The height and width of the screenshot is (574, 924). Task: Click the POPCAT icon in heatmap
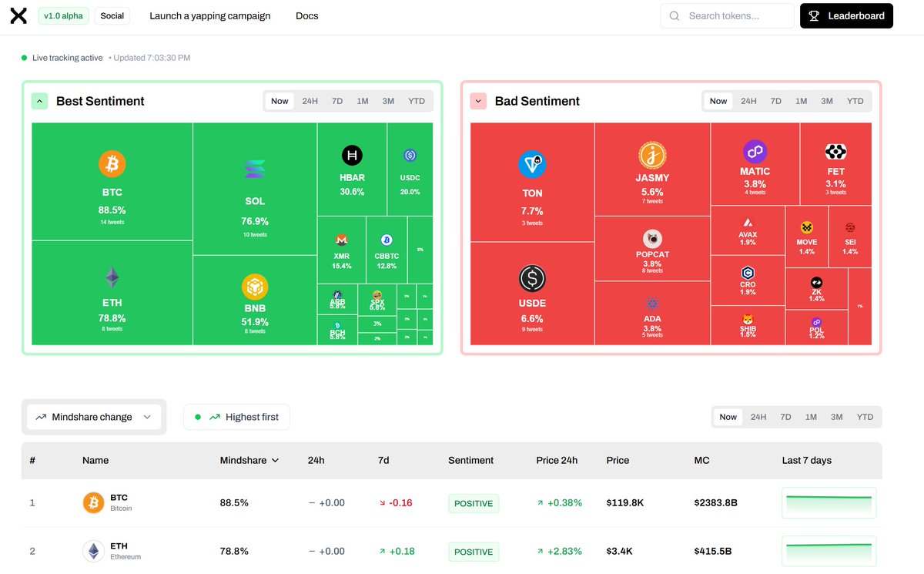[653, 239]
